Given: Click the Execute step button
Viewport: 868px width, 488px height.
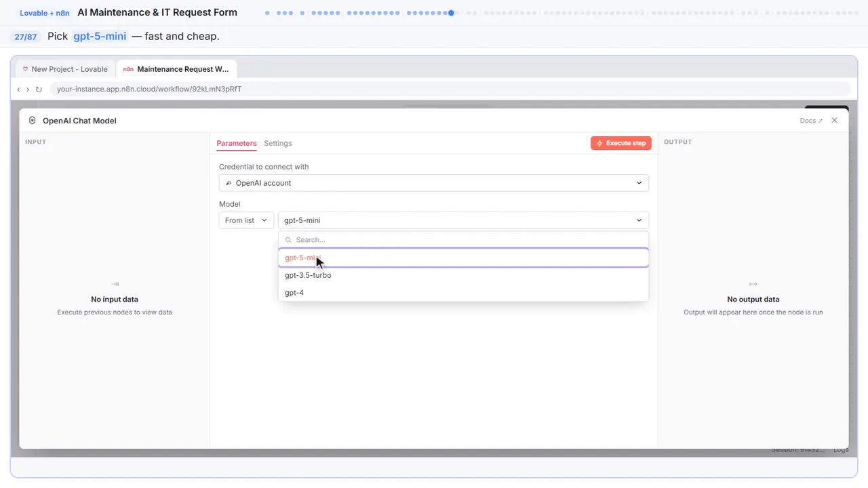Looking at the screenshot, I should (621, 143).
